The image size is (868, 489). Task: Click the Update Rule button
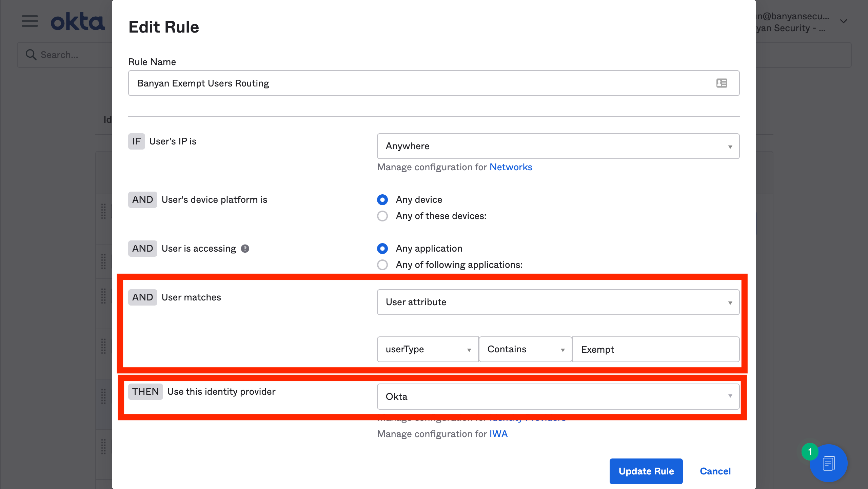[x=646, y=471]
